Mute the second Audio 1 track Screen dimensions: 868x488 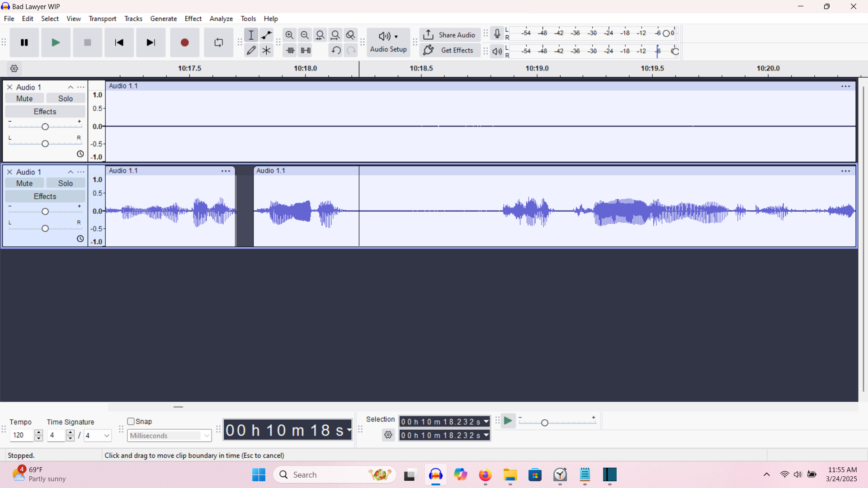coord(24,183)
